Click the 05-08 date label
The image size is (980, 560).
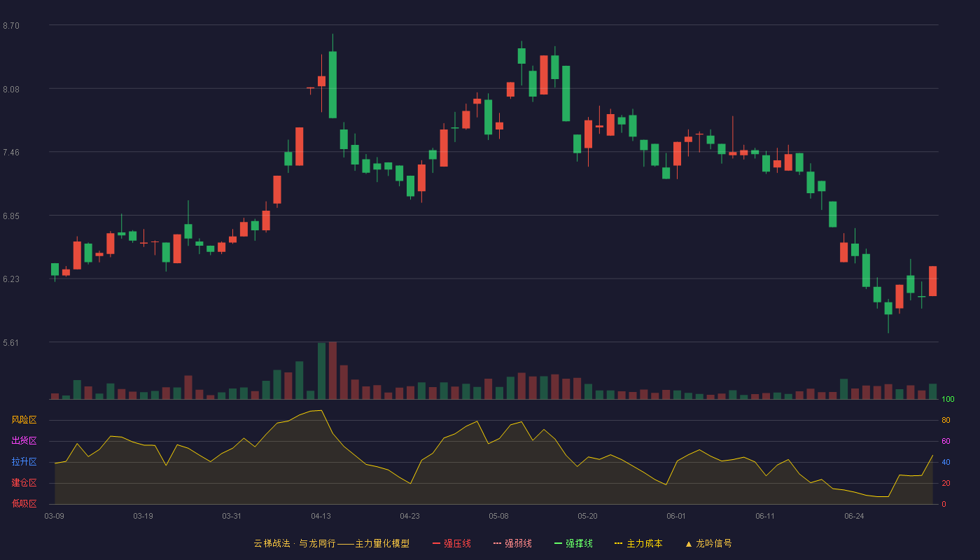498,516
